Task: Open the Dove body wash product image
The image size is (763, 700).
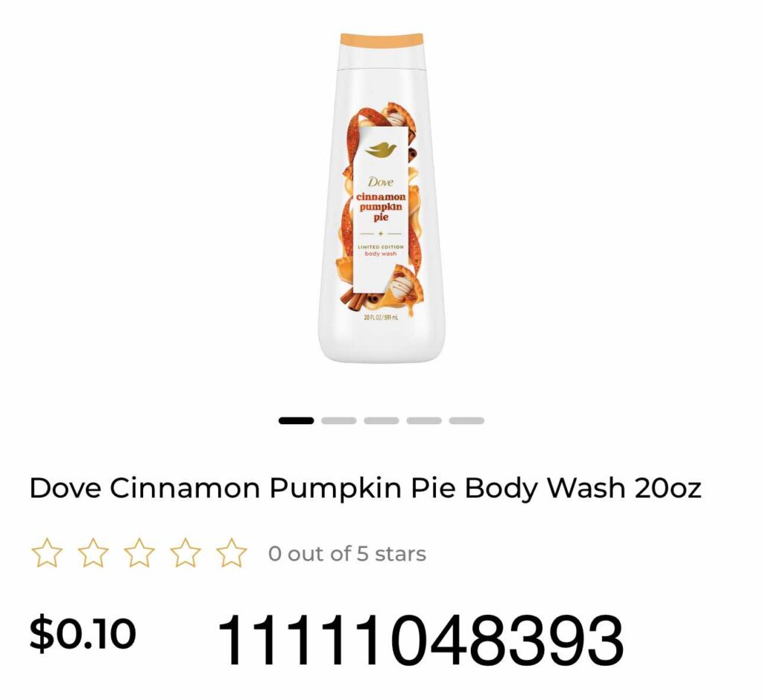Action: point(381,198)
